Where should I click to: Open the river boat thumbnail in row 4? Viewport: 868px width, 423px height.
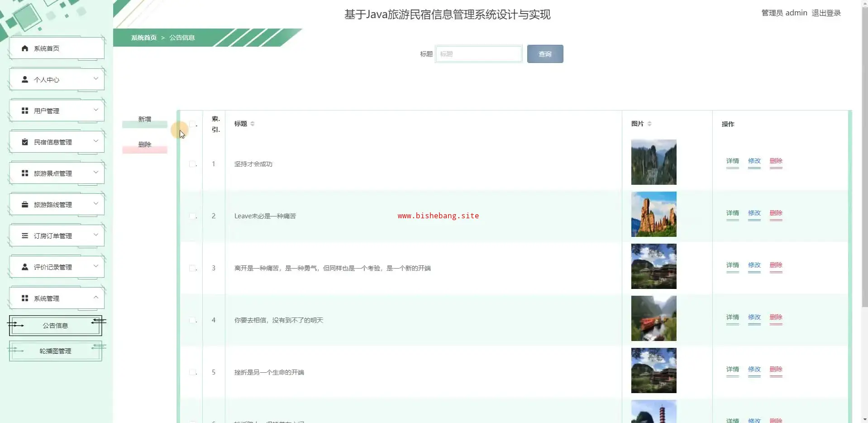point(654,318)
